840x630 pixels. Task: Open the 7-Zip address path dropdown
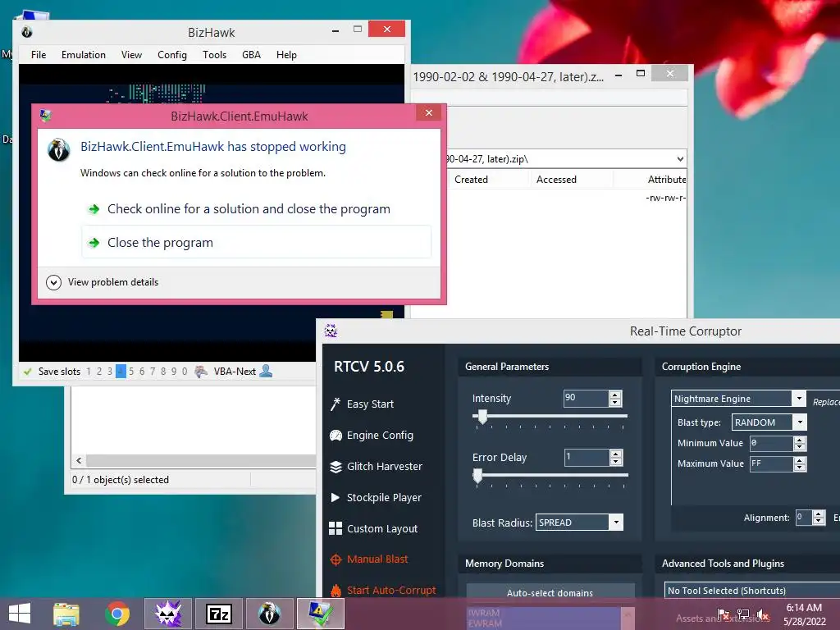pos(680,159)
